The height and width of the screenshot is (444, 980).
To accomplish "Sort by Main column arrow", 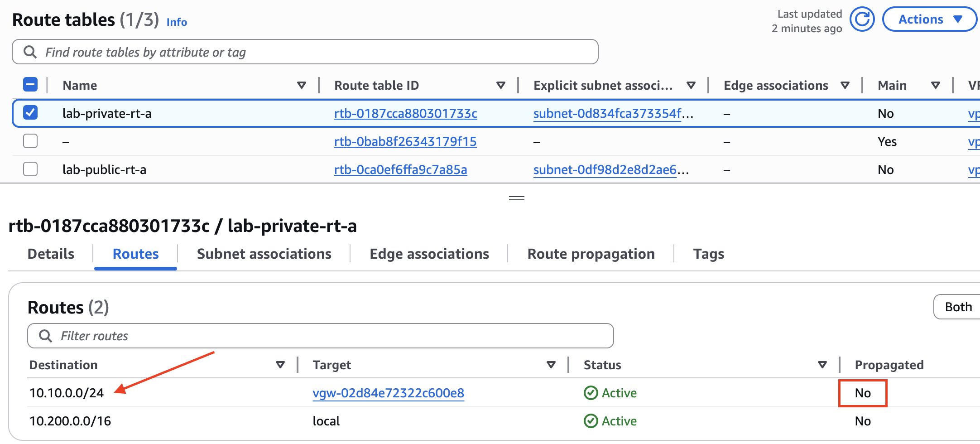I will 936,85.
